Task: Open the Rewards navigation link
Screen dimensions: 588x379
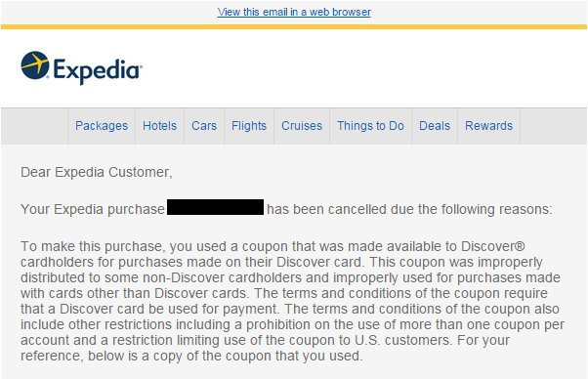Action: [x=488, y=126]
